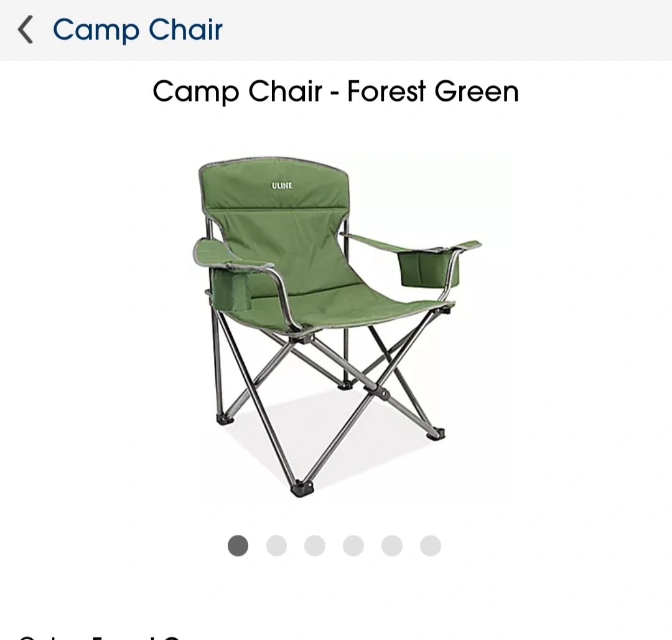Click the chair's front bottom foot cap
The image size is (672, 640).
pyautogui.click(x=302, y=489)
